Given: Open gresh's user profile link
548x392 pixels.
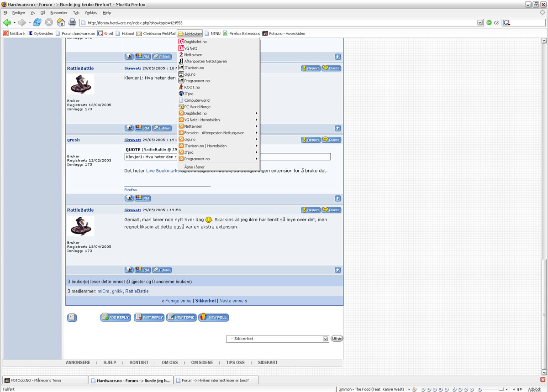Looking at the screenshot, I should [74, 140].
